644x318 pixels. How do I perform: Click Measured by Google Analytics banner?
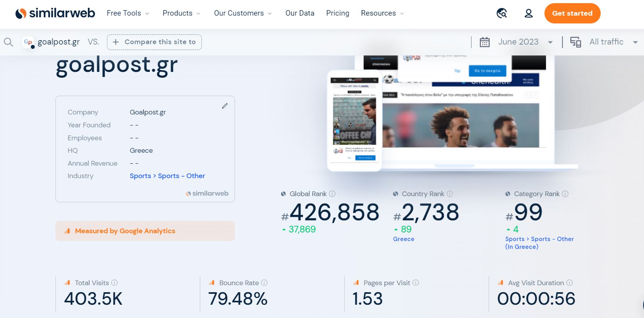145,231
